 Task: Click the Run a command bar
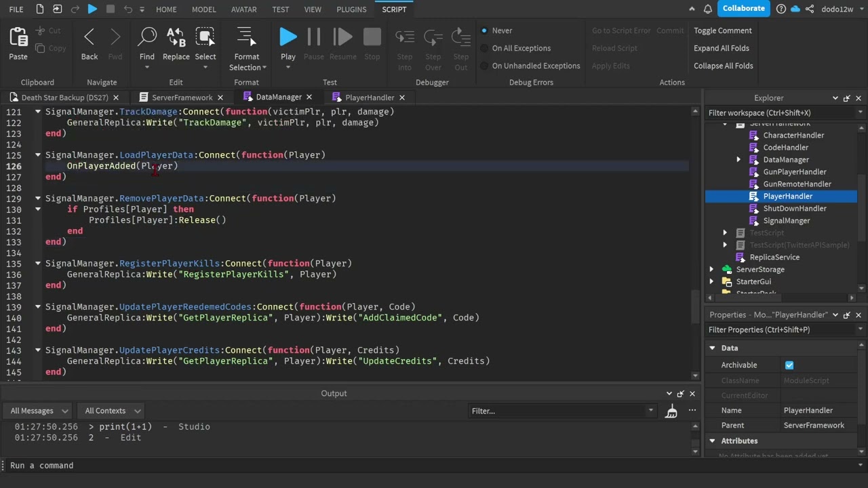click(x=434, y=466)
